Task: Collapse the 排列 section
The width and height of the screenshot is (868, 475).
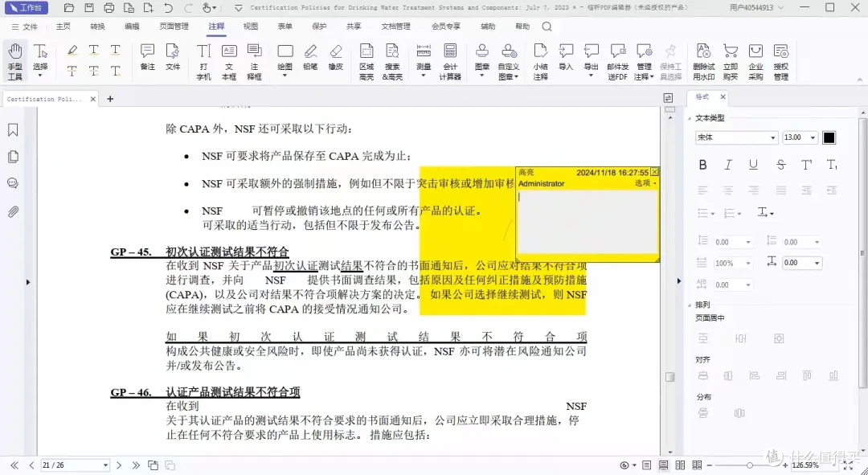Action: [x=690, y=305]
